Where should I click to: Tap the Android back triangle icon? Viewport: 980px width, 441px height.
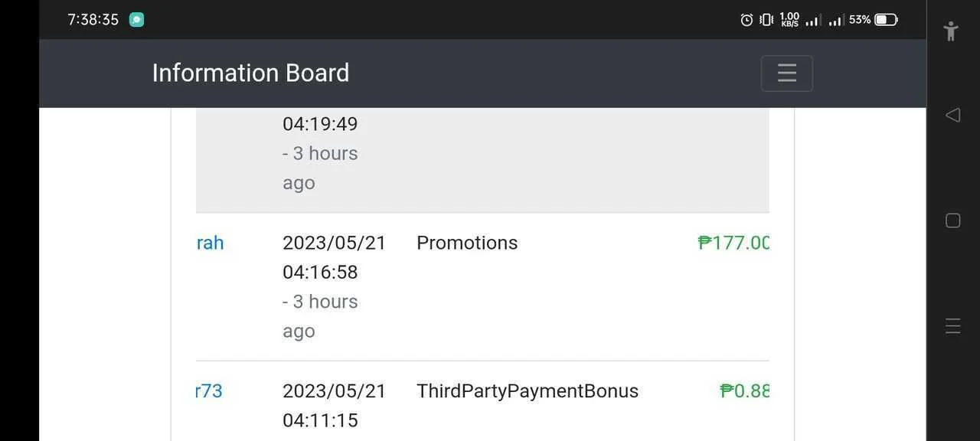click(952, 115)
